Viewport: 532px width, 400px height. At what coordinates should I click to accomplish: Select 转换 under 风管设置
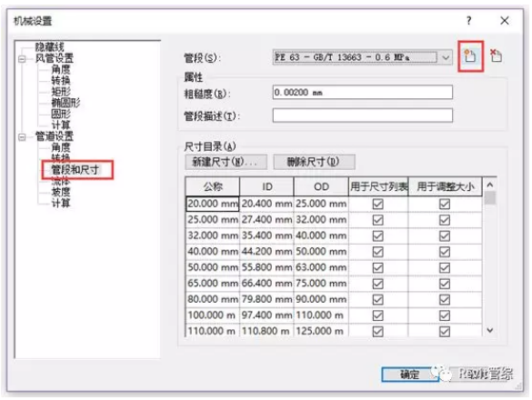tap(61, 81)
